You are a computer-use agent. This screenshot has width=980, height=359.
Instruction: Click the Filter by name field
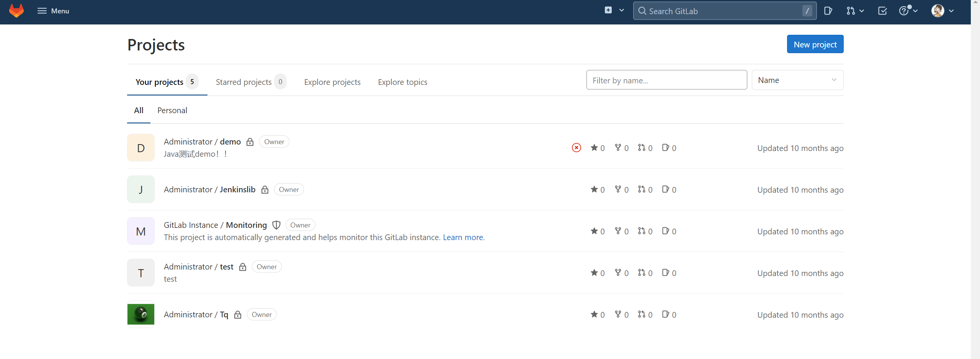point(666,80)
